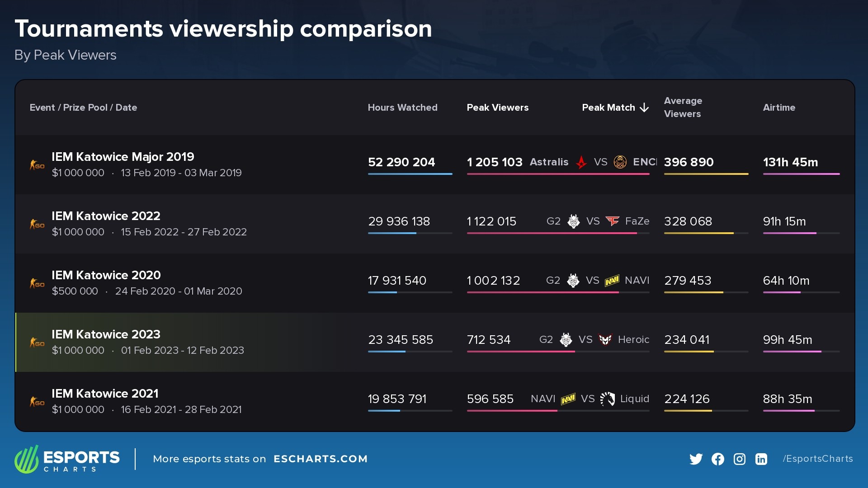The width and height of the screenshot is (868, 488).
Task: Click hours watched bar under 52 290 204
Action: click(x=410, y=174)
